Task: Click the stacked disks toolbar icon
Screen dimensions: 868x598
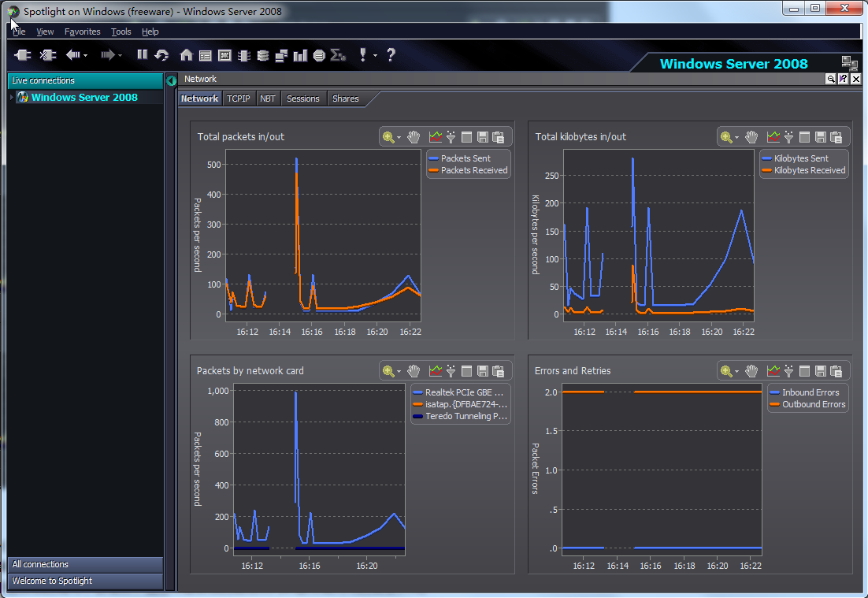Action: point(263,55)
